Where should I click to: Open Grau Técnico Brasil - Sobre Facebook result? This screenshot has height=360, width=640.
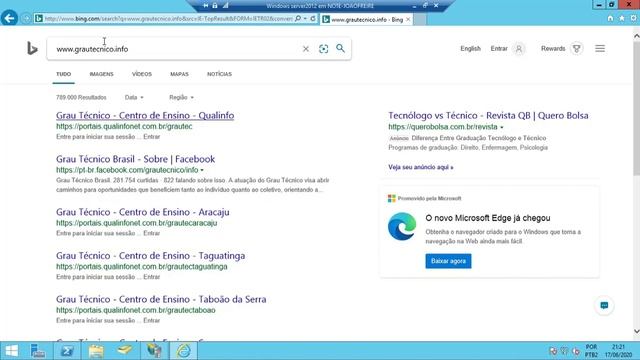pos(136,159)
